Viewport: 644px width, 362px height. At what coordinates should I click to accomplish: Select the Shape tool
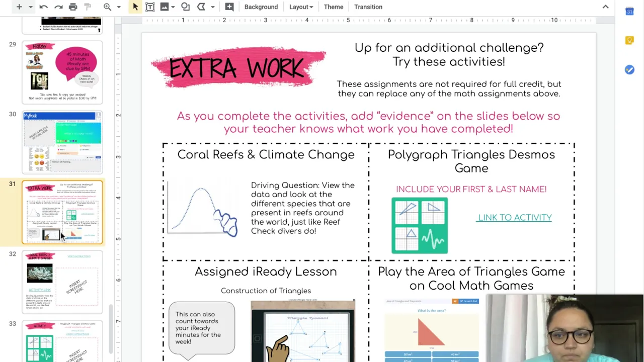click(185, 7)
